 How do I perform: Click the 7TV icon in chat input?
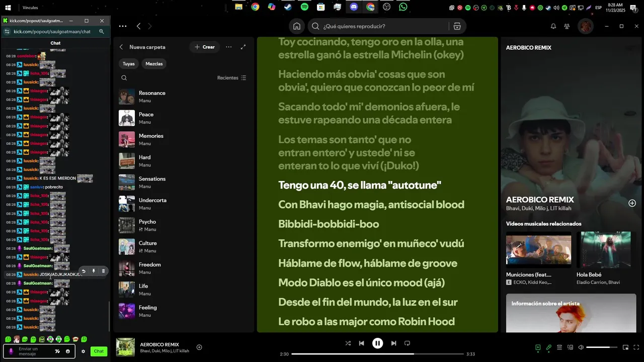click(57, 351)
